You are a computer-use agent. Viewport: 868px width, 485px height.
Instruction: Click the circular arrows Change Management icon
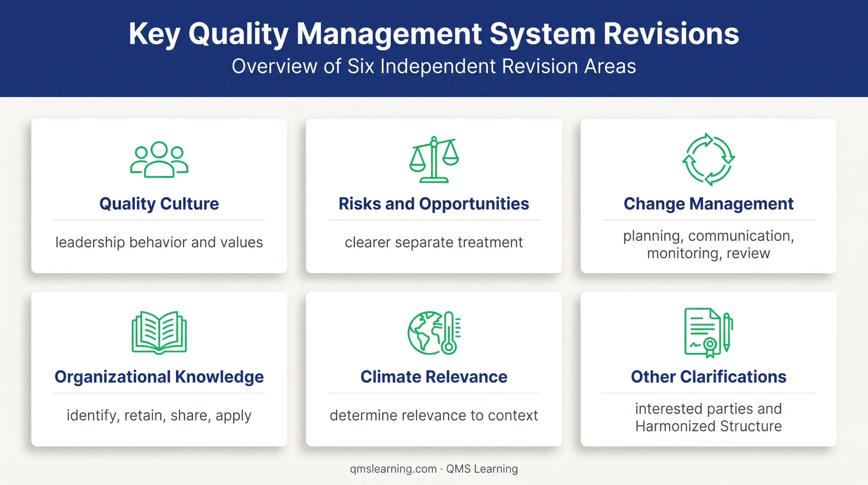708,159
